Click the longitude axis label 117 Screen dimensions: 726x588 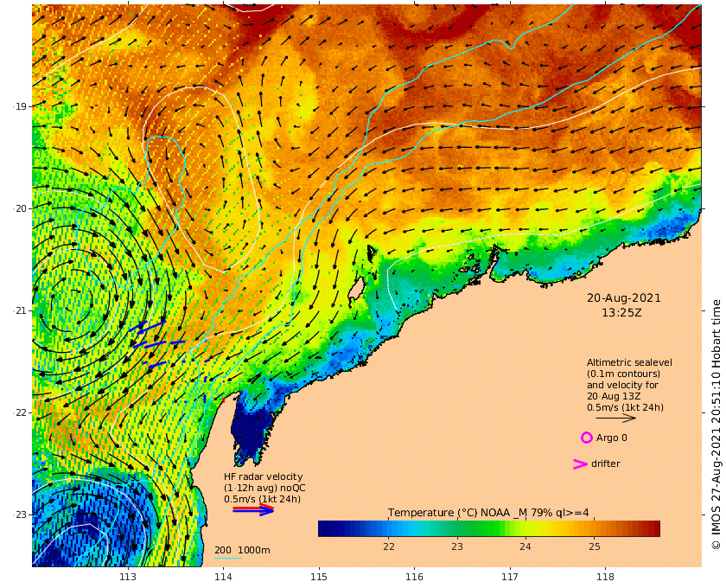point(510,577)
